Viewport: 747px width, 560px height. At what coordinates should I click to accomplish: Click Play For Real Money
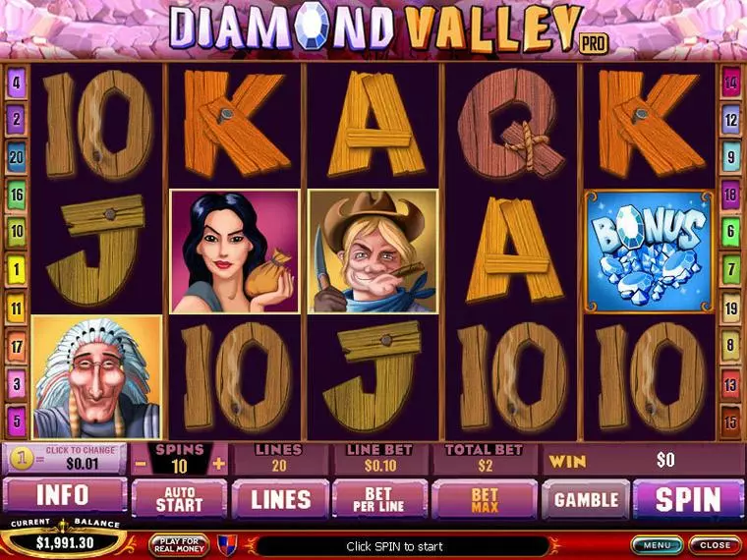tap(179, 544)
